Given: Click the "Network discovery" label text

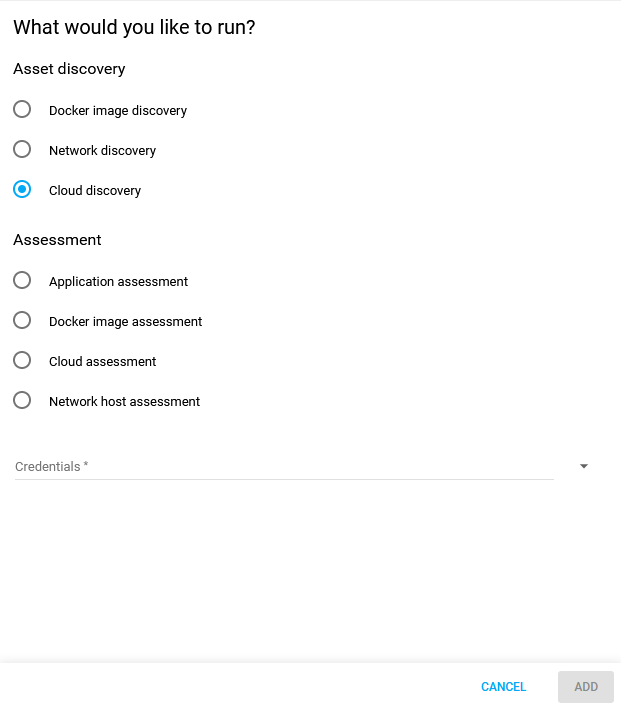Looking at the screenshot, I should pyautogui.click(x=102, y=151).
